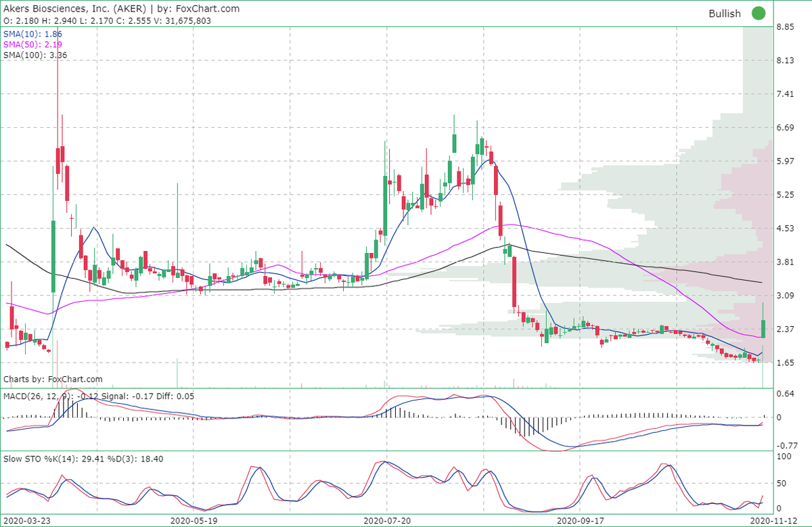Click the 3.09 price axis label
The image size is (812, 527).
click(x=785, y=296)
